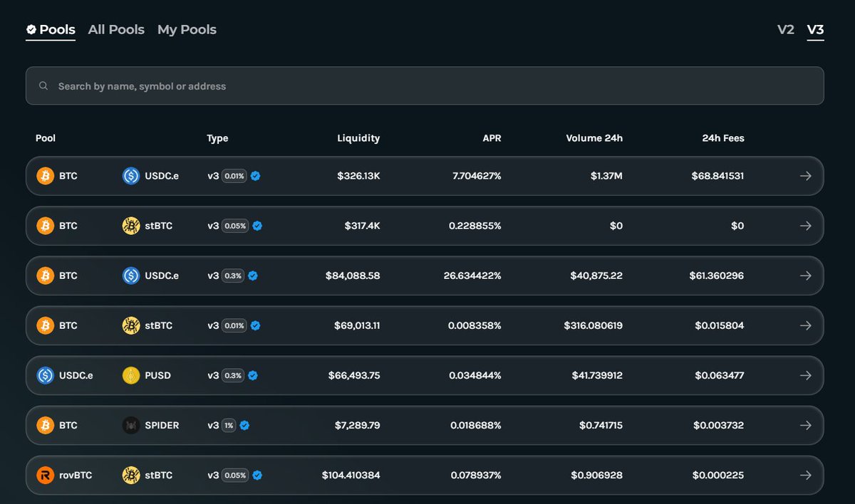Screen dimensions: 855x504
Task: Click the $68.841531 fees value
Action: (717, 176)
